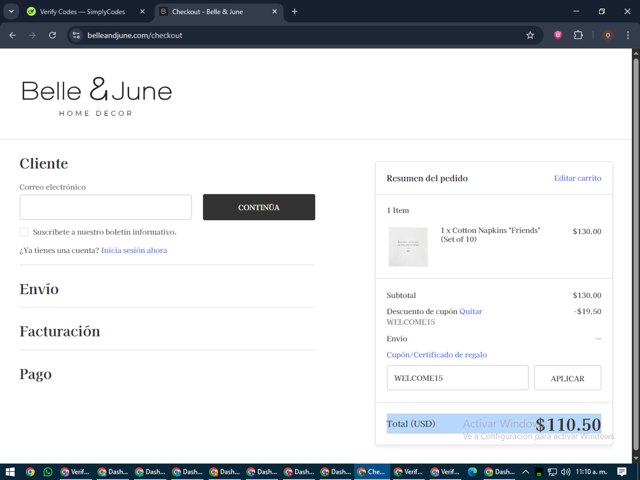Click the Envío section heading
The image size is (640, 480).
coord(39,289)
